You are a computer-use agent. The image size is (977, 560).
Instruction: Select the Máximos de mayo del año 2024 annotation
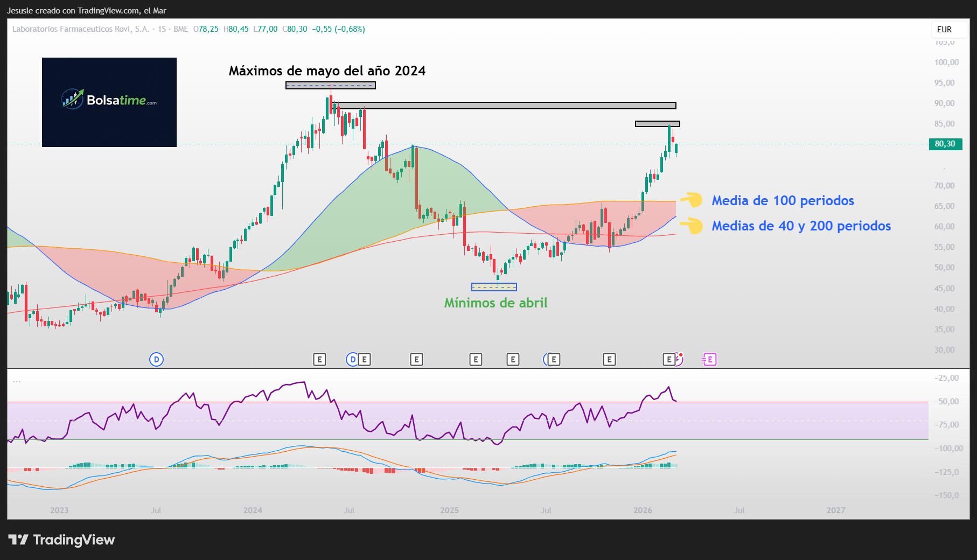pyautogui.click(x=327, y=70)
